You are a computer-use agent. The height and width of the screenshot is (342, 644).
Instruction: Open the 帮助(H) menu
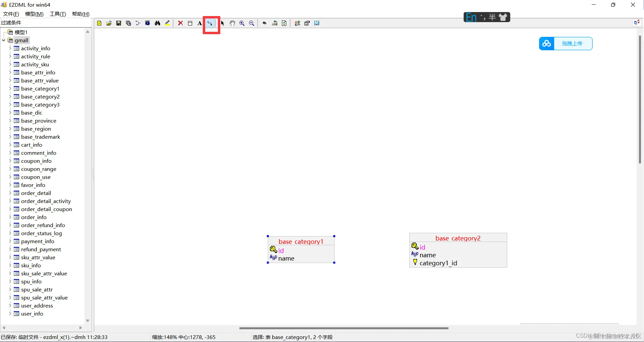81,14
